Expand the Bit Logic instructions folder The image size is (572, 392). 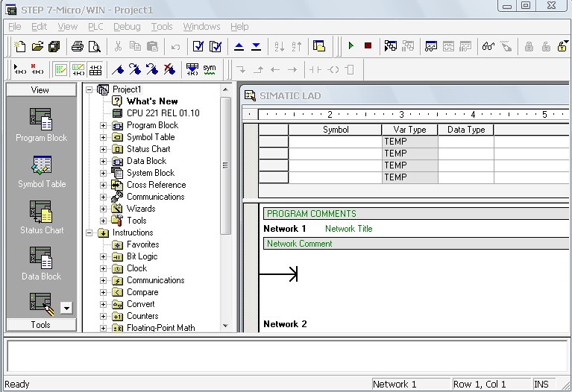(x=104, y=256)
